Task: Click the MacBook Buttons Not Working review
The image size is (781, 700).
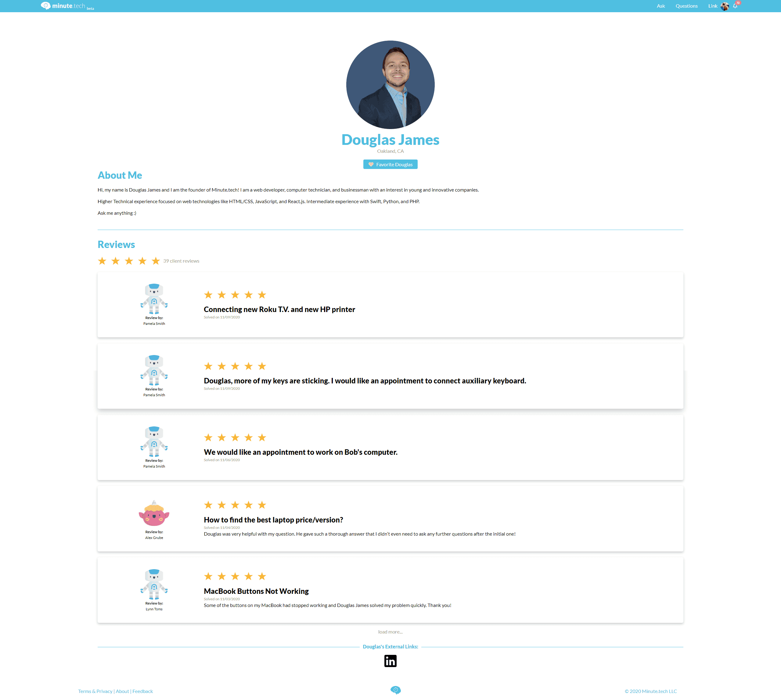Action: (256, 591)
